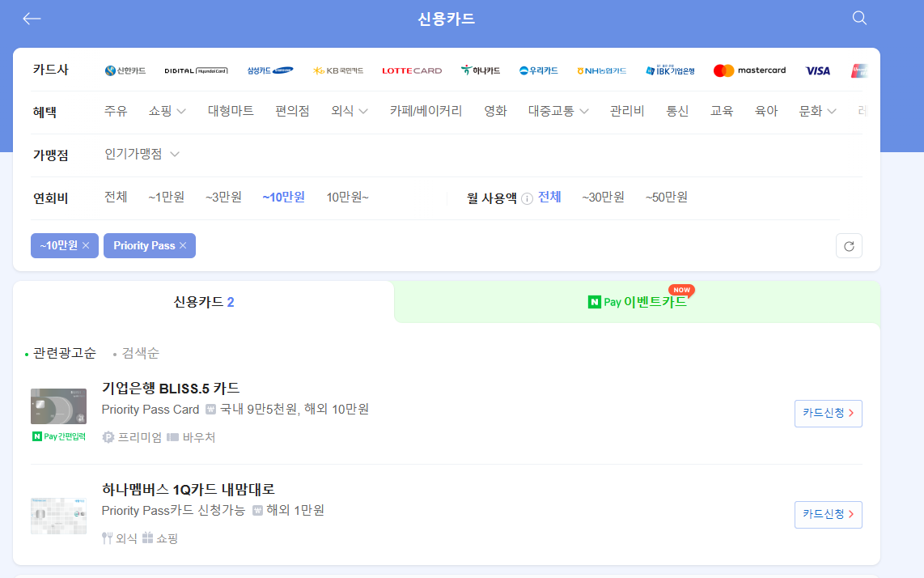Filter by KB Kookmin Card logo
924x578 pixels.
click(338, 70)
